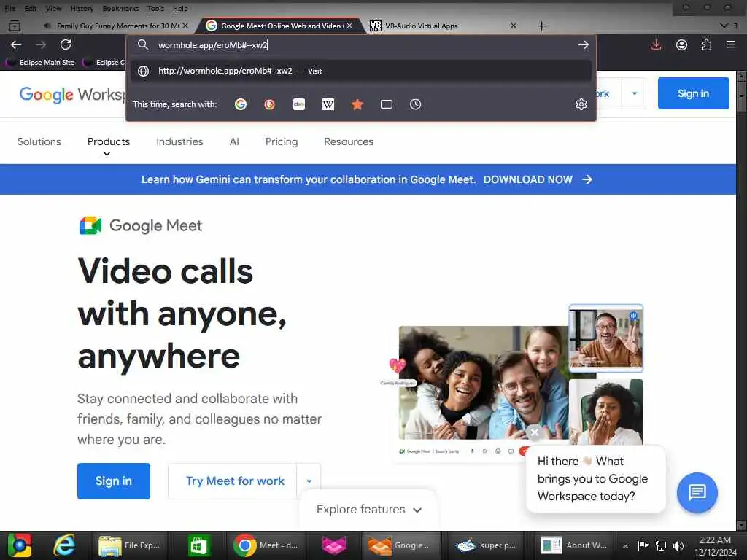Open the Tools menu
The width and height of the screenshot is (747, 560).
(x=155, y=9)
